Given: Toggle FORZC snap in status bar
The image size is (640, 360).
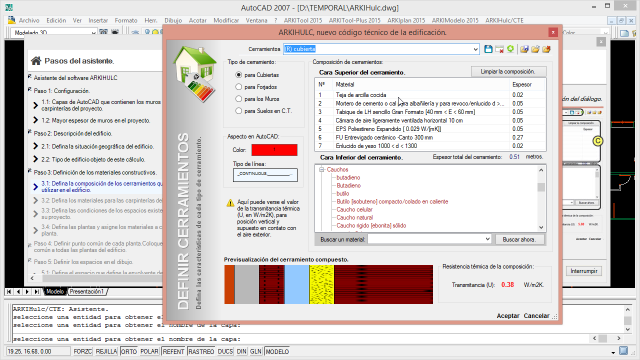Looking at the screenshot, I should pos(82,351).
